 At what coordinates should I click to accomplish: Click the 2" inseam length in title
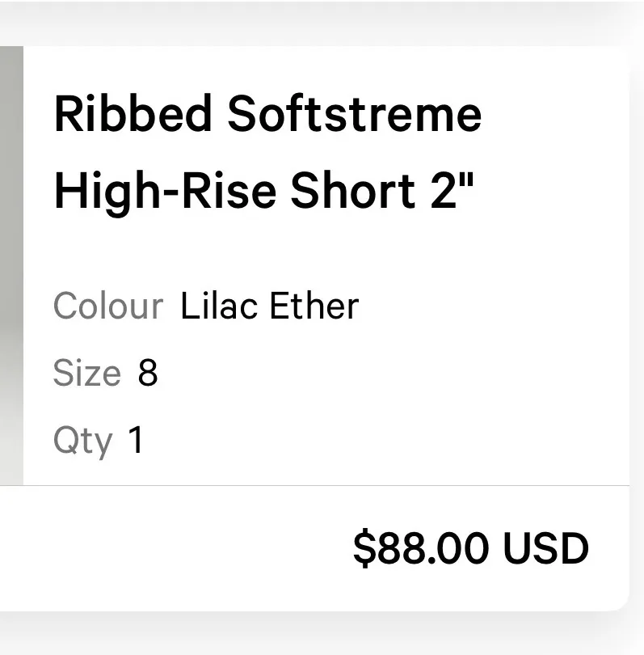pyautogui.click(x=452, y=190)
